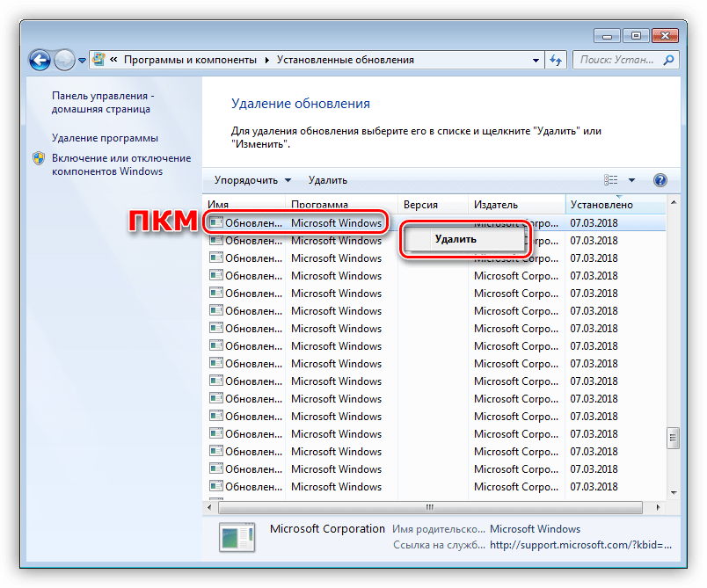Open the view options dropdown arrow
Viewport: 707px width, 588px height.
[631, 180]
